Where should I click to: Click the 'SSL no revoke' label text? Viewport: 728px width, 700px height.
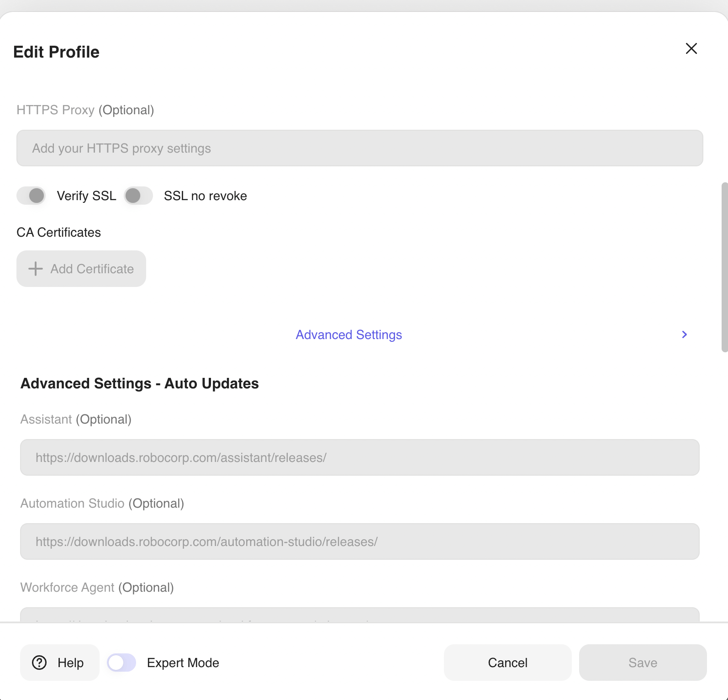pos(206,196)
